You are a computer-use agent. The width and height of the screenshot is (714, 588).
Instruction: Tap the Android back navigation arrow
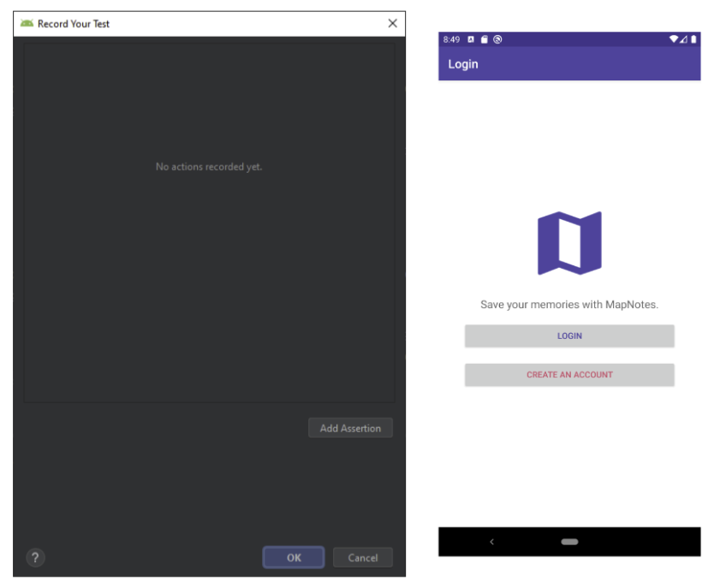491,542
